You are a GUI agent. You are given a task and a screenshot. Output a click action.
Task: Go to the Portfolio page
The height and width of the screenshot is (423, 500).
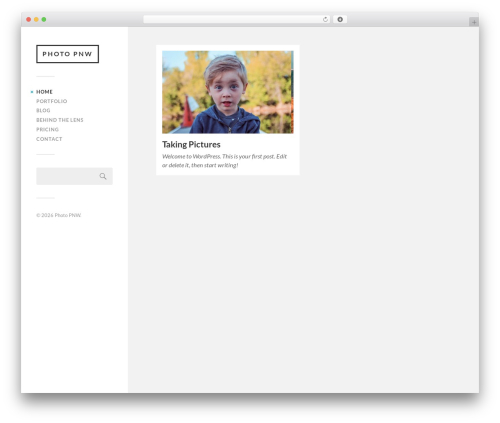(52, 101)
